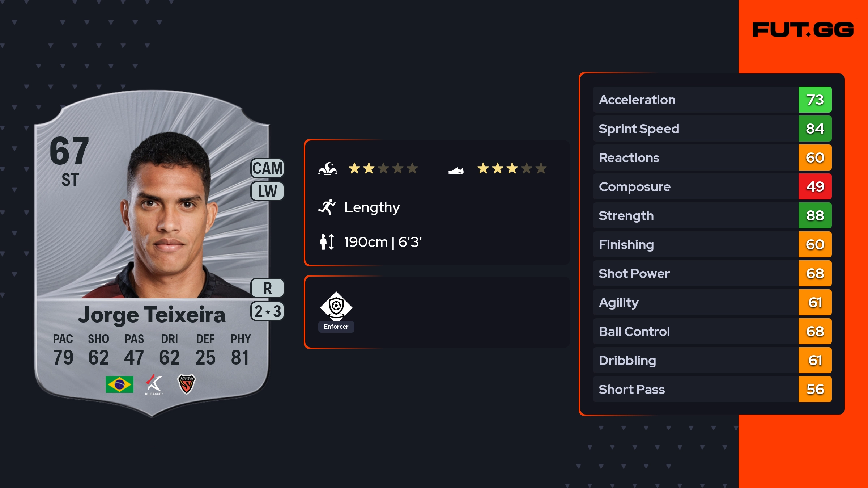Viewport: 868px width, 488px height.
Task: Click the height measurement icon
Action: coord(327,242)
